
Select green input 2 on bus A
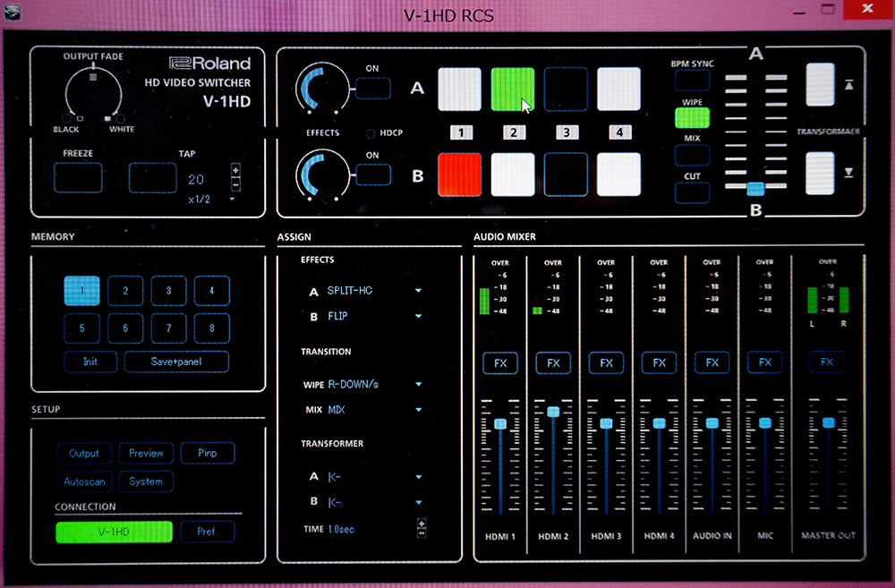[513, 89]
